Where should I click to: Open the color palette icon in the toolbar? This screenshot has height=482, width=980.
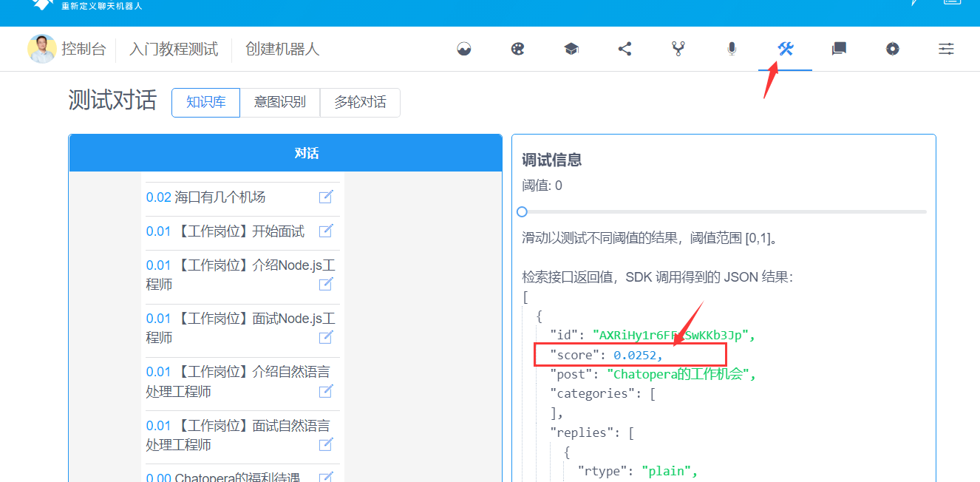click(x=517, y=50)
